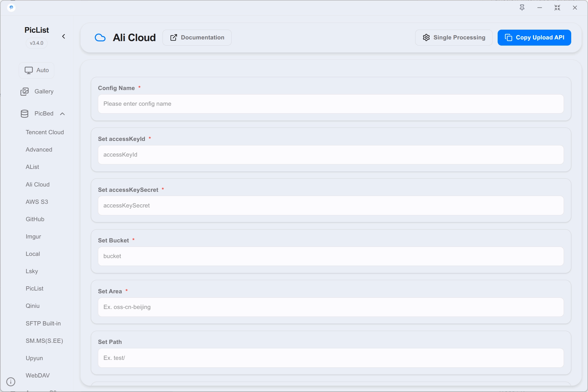Screen dimensions: 588x392
Task: Select AList picbed
Action: click(32, 167)
